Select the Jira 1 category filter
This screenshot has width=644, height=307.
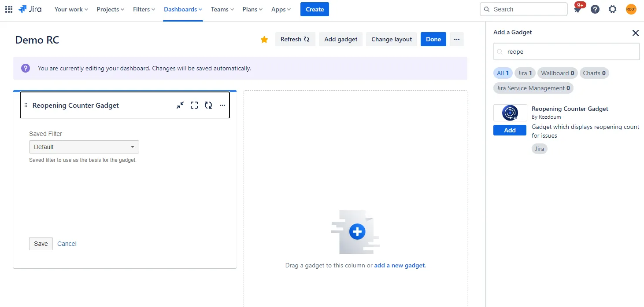(525, 73)
